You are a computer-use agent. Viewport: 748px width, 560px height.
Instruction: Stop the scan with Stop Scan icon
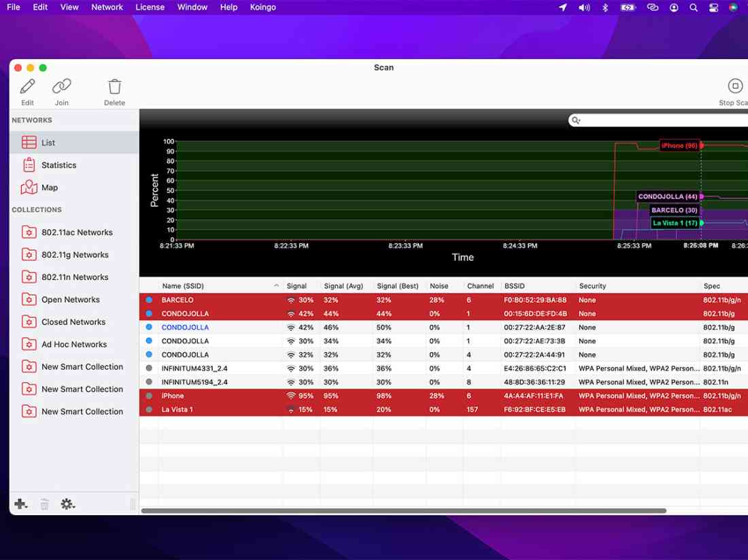coord(735,86)
